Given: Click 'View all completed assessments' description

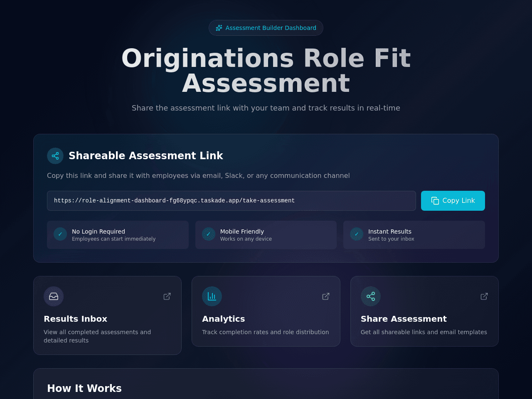Looking at the screenshot, I should [97, 336].
